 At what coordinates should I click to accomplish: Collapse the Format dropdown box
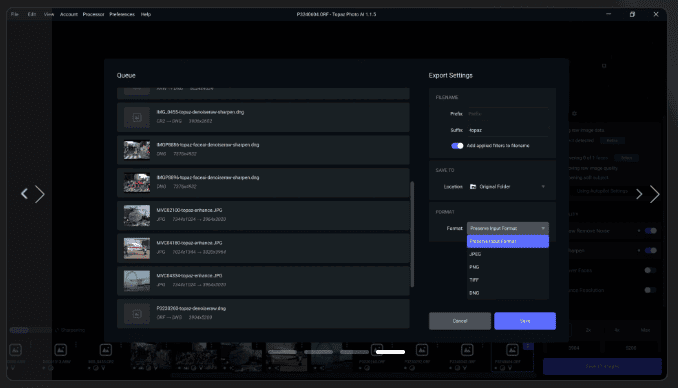click(508, 228)
